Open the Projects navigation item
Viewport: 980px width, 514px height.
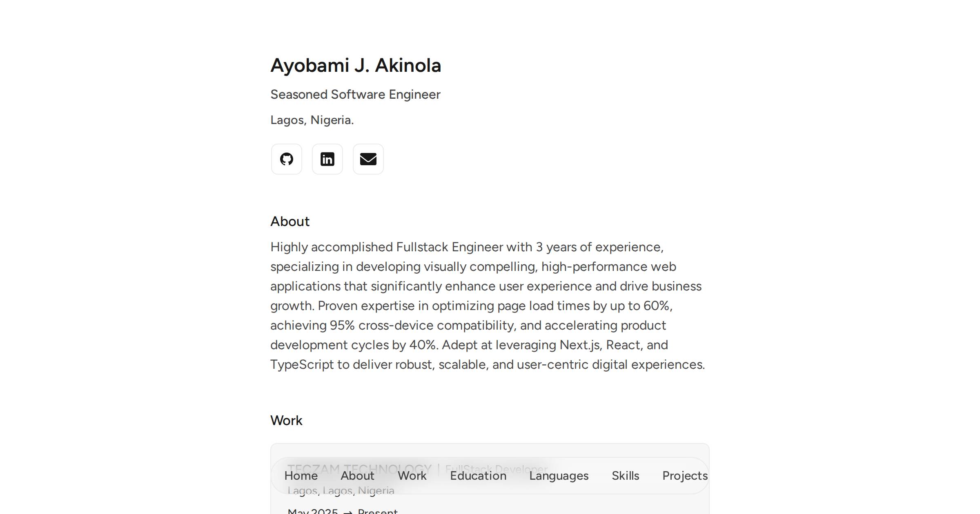[684, 476]
